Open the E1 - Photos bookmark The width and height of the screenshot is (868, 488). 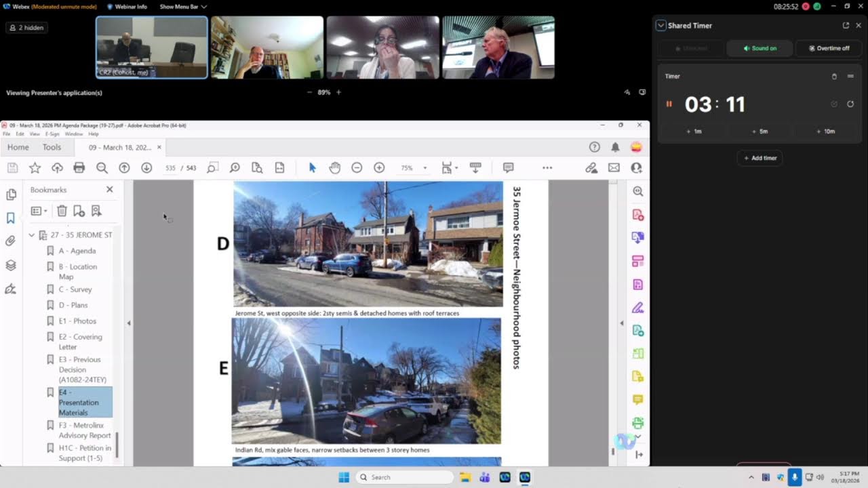click(x=77, y=321)
